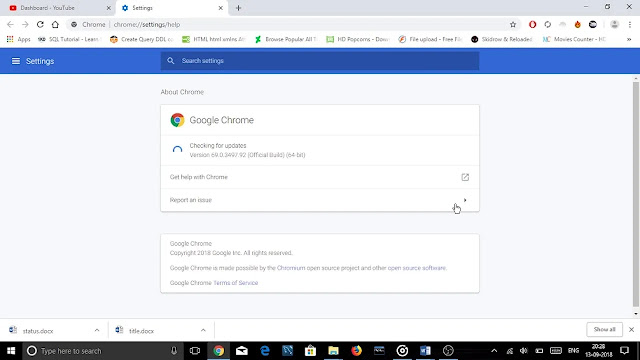Open downloaded title.docx file
The image size is (640, 360).
(141, 331)
